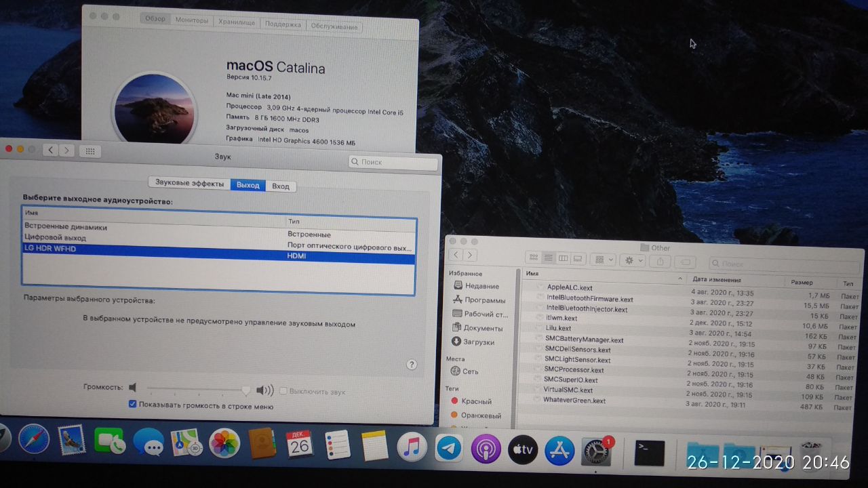Launch Reminders from the dock
The image size is (868, 488).
(336, 445)
